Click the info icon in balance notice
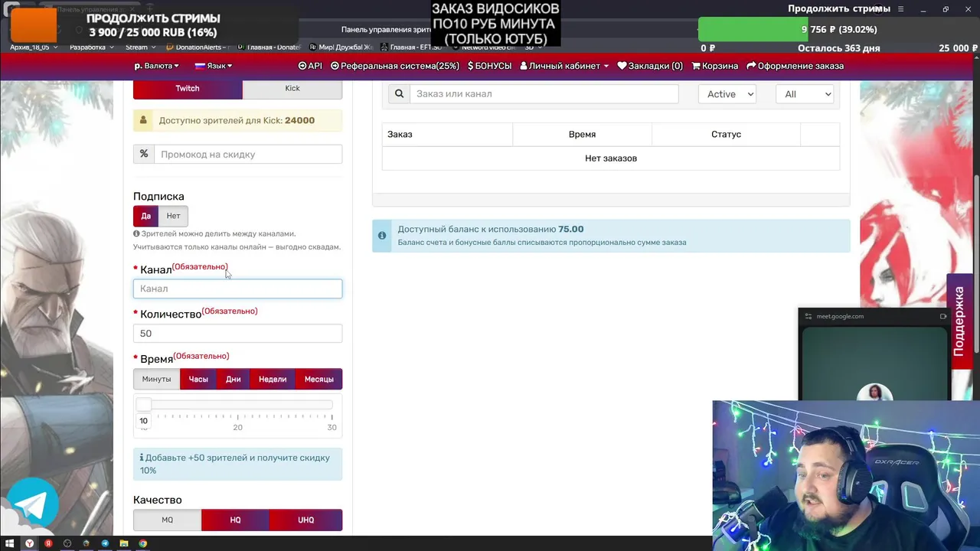 382,236
